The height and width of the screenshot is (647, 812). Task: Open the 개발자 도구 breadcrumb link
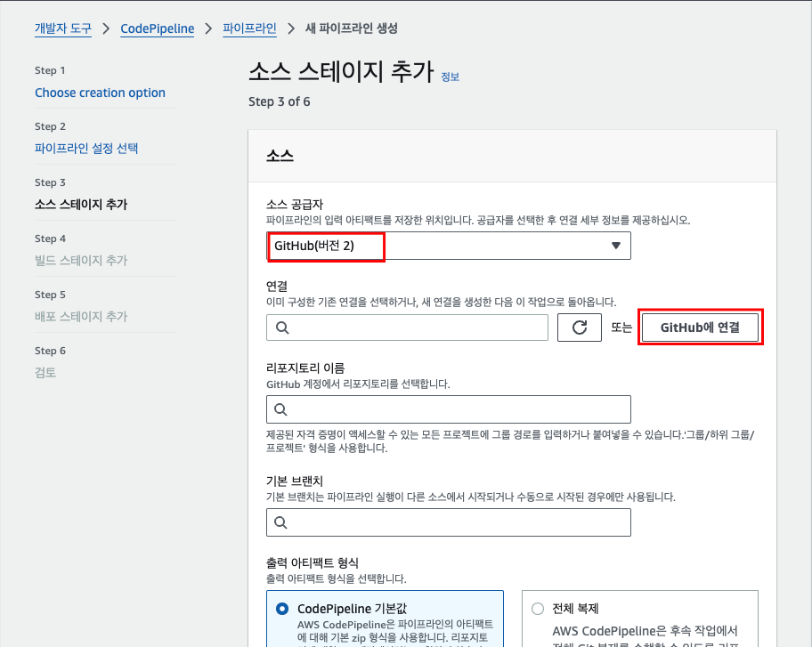tap(63, 28)
